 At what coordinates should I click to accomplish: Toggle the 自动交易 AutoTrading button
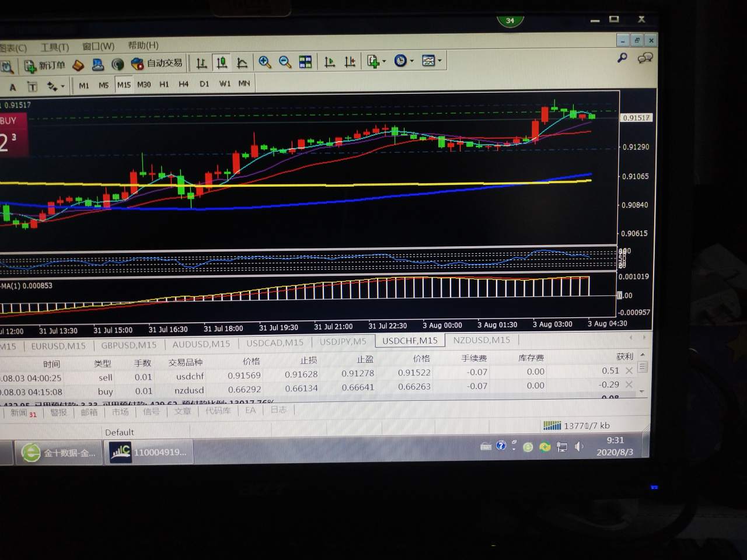pyautogui.click(x=156, y=64)
